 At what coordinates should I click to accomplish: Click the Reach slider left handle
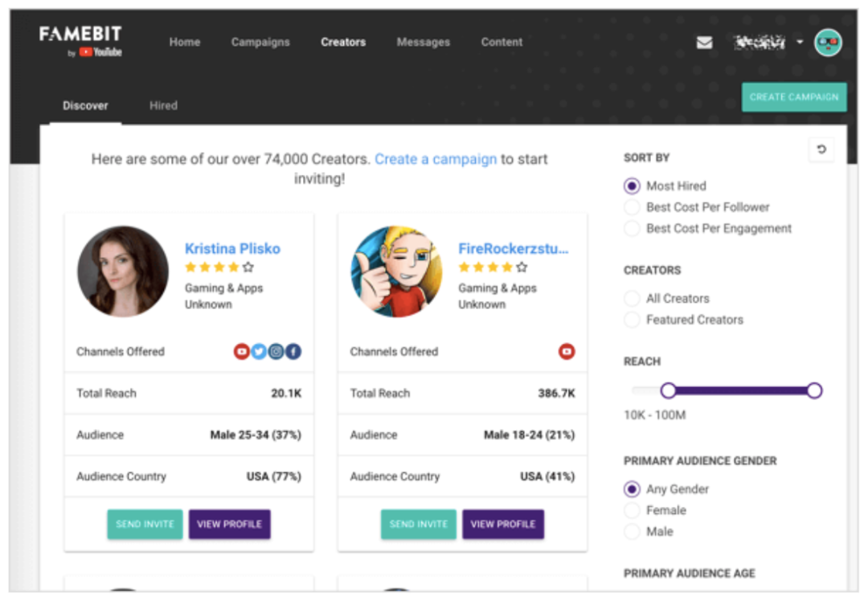tap(668, 391)
